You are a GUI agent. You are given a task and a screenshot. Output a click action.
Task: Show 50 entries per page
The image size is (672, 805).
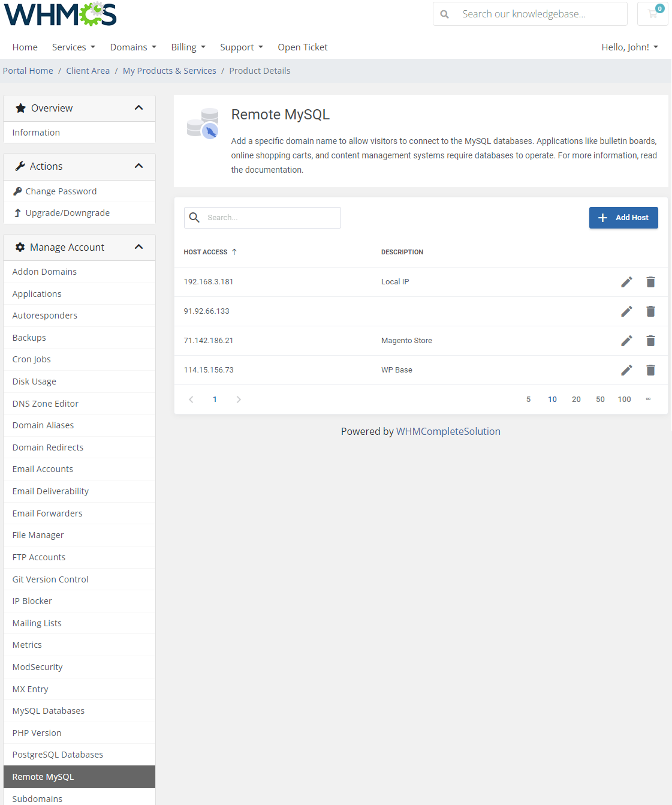[600, 400]
